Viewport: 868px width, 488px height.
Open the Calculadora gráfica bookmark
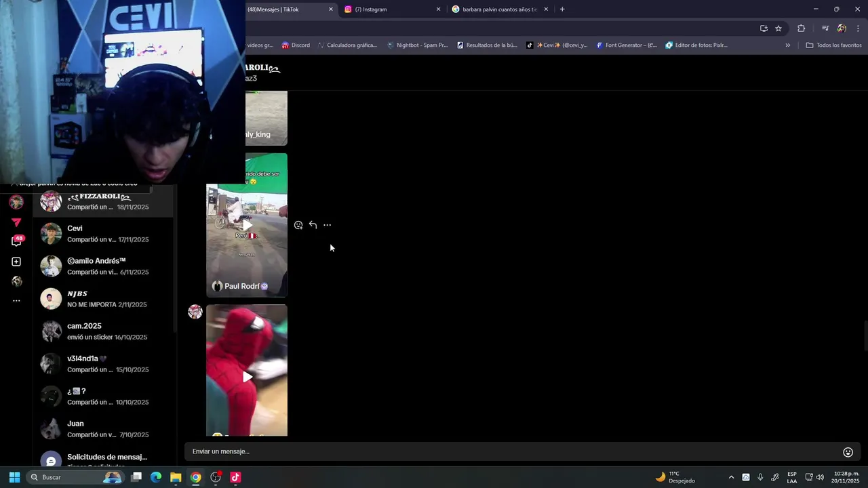pos(347,45)
